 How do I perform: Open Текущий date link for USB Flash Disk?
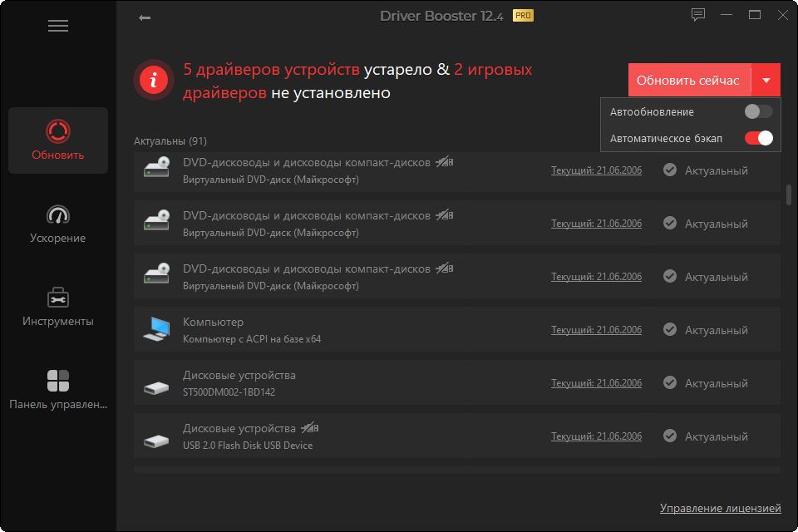tap(596, 436)
